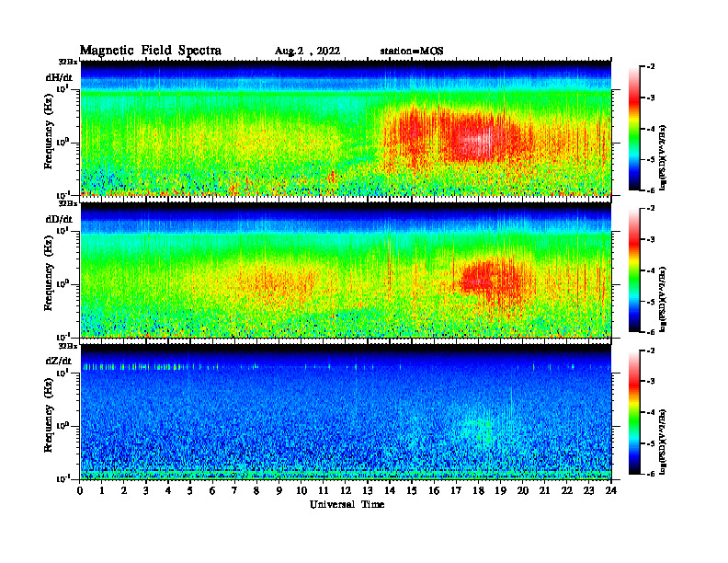728x563 pixels.
Task: Click hour 15 on the Universal Time axis
Action: pyautogui.click(x=412, y=490)
